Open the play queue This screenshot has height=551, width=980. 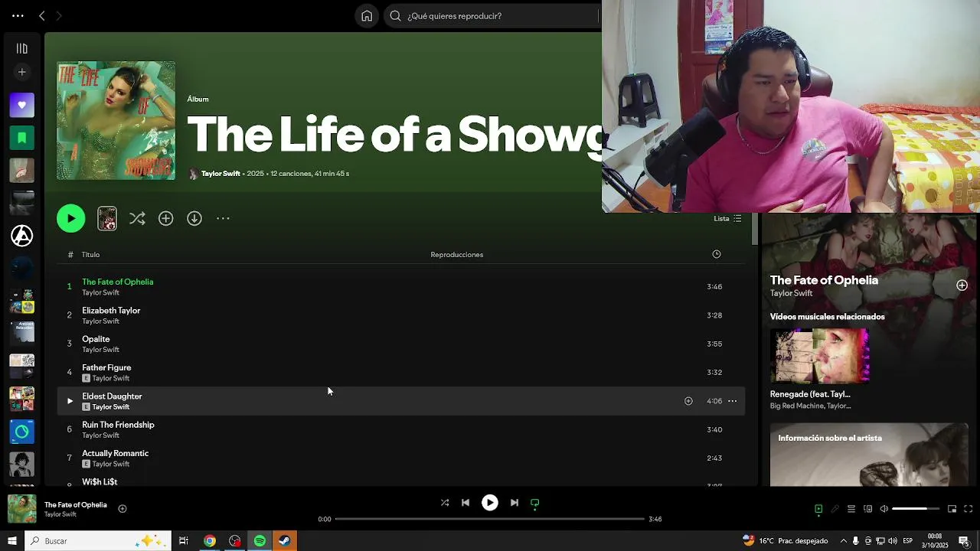[851, 509]
